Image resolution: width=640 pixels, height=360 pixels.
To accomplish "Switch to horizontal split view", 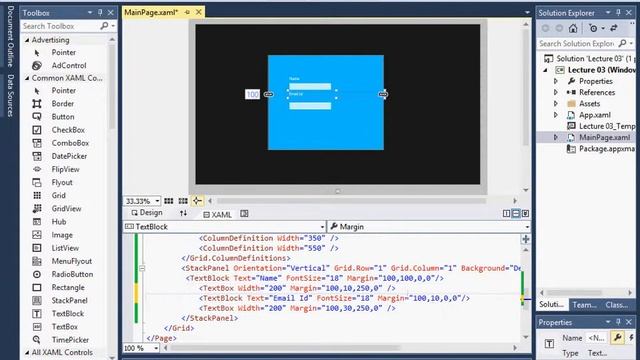I will tap(516, 213).
